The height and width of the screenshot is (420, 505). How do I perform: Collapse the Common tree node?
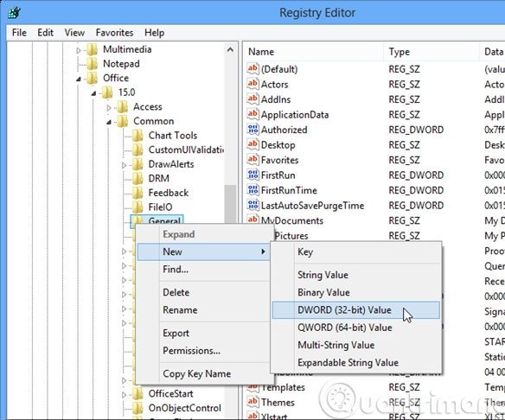pos(109,122)
